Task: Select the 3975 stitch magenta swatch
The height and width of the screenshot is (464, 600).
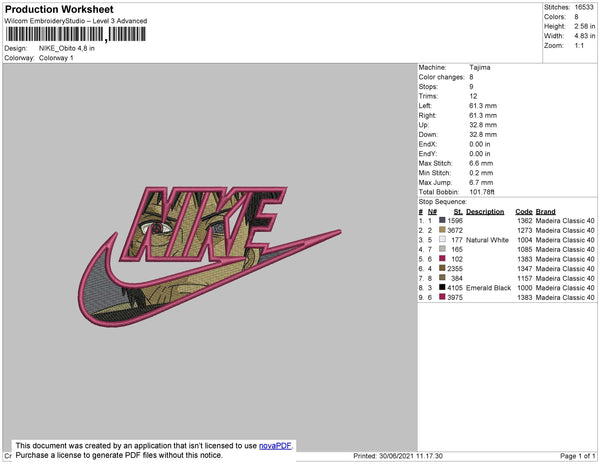Action: coord(442,296)
